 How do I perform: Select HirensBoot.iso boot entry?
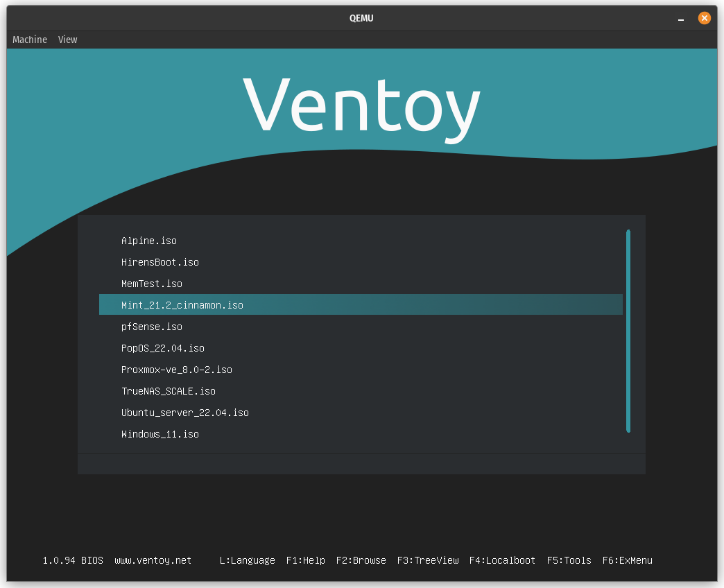361,262
